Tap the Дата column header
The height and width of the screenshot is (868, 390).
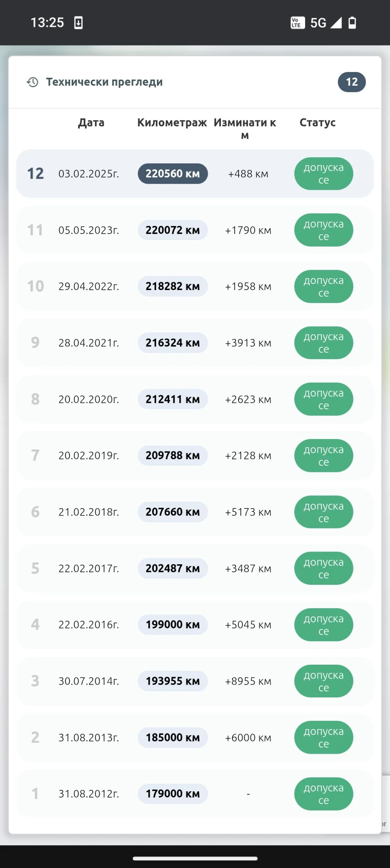(x=91, y=123)
